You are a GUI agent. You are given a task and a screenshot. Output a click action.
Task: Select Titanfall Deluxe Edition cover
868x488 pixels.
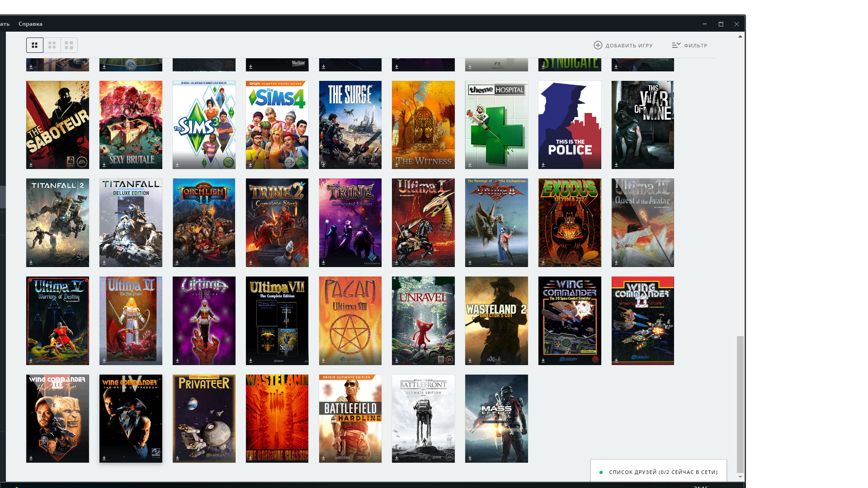click(x=131, y=223)
